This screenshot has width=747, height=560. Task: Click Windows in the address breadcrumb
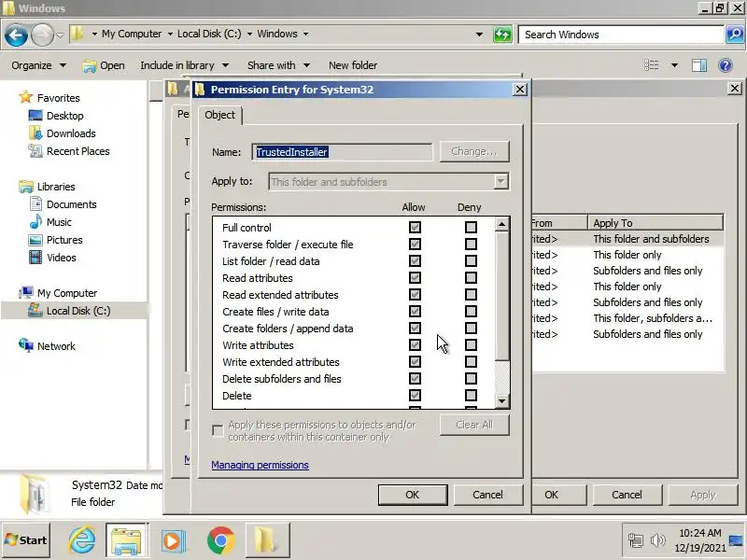click(277, 34)
